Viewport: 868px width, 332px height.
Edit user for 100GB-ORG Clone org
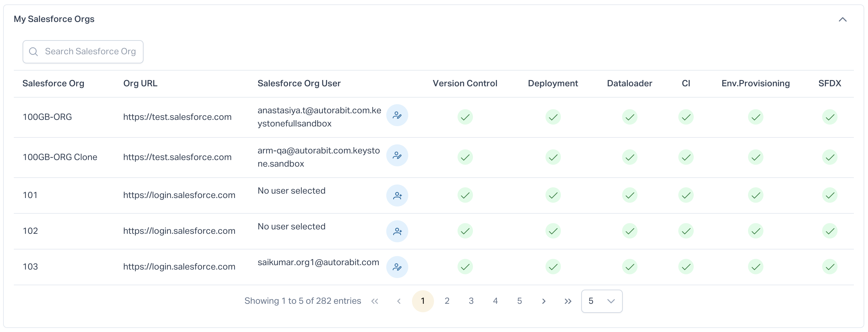[x=397, y=156]
